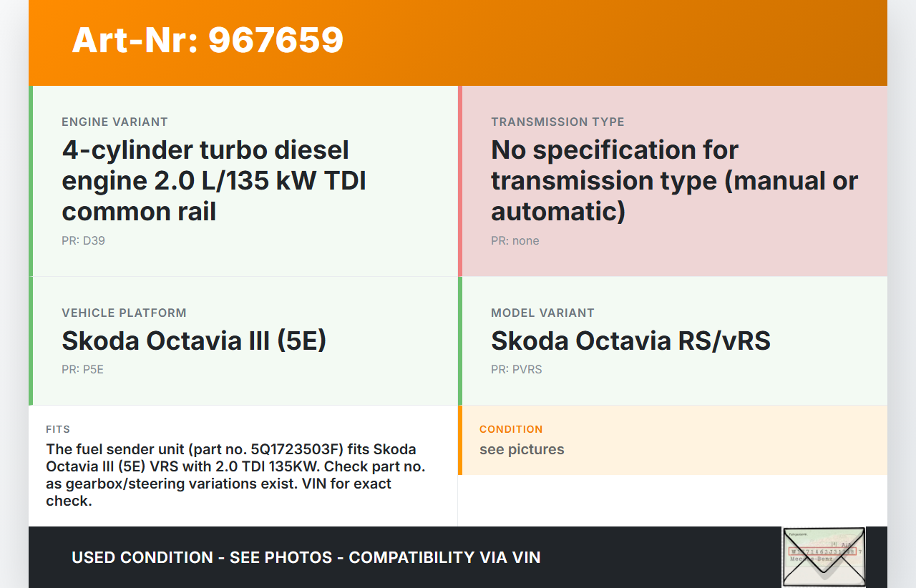This screenshot has height=588, width=916.
Task: Click Skoda Octavia RS/vRS model text
Action: pyautogui.click(x=630, y=340)
